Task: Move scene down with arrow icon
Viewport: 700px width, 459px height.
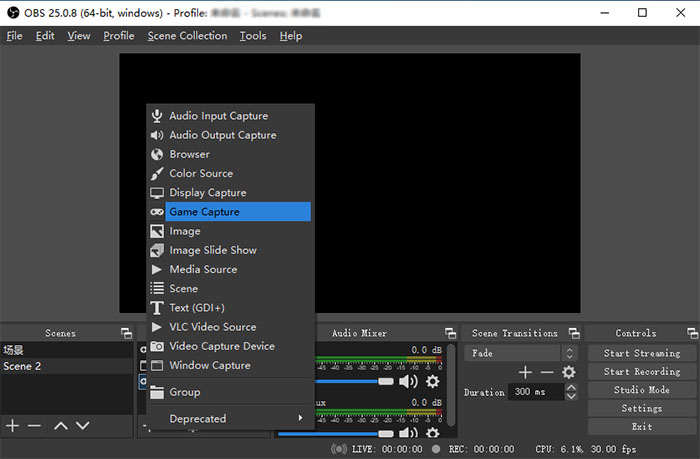Action: tap(83, 426)
